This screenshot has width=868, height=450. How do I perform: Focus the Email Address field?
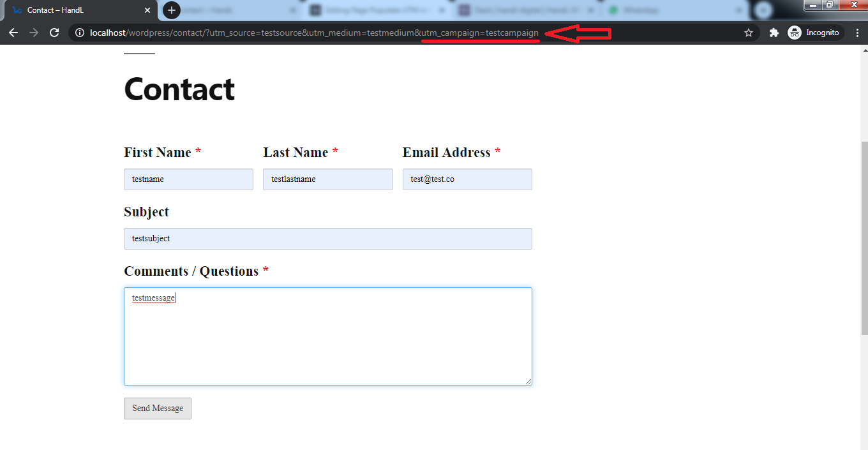point(467,179)
